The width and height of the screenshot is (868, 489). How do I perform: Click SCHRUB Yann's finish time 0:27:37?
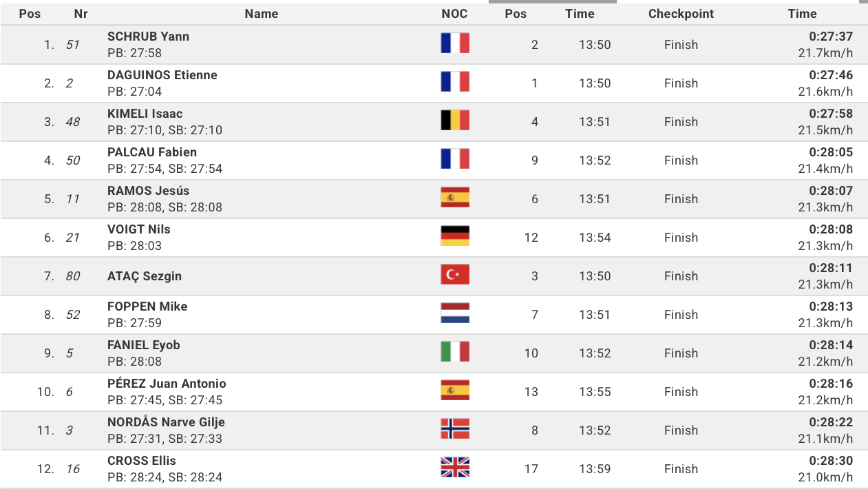[831, 37]
